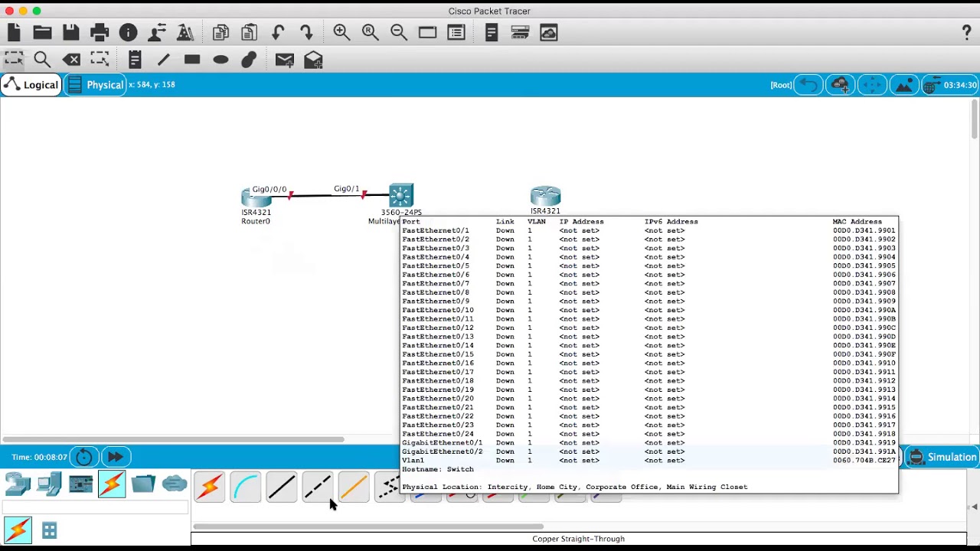980x551 pixels.
Task: Undo the last action arrow
Action: [x=278, y=32]
